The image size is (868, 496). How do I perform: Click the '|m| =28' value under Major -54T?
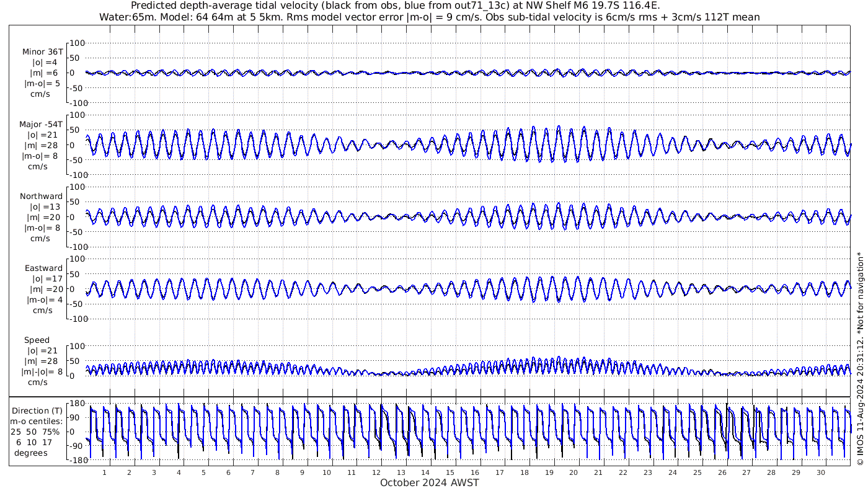(x=42, y=146)
